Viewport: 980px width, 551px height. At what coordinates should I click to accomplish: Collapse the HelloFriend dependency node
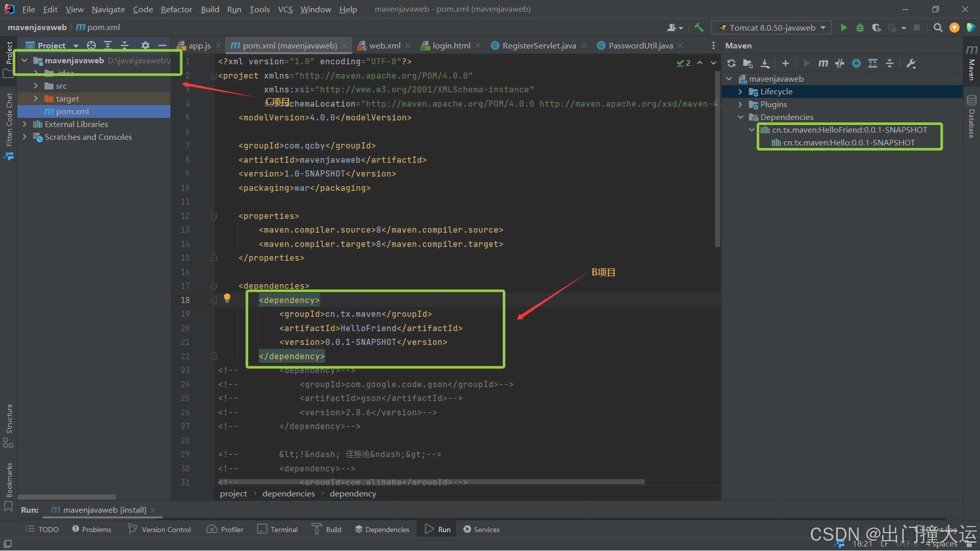tap(751, 130)
